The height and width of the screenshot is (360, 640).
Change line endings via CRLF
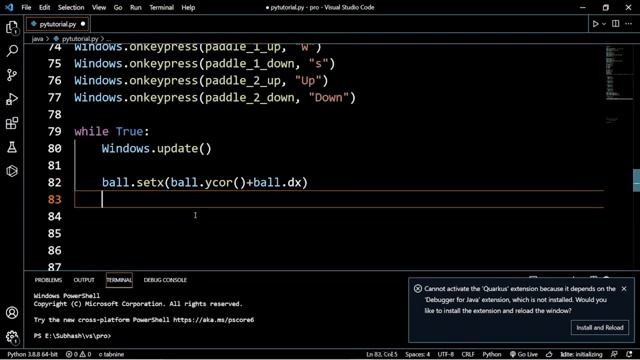468,354
